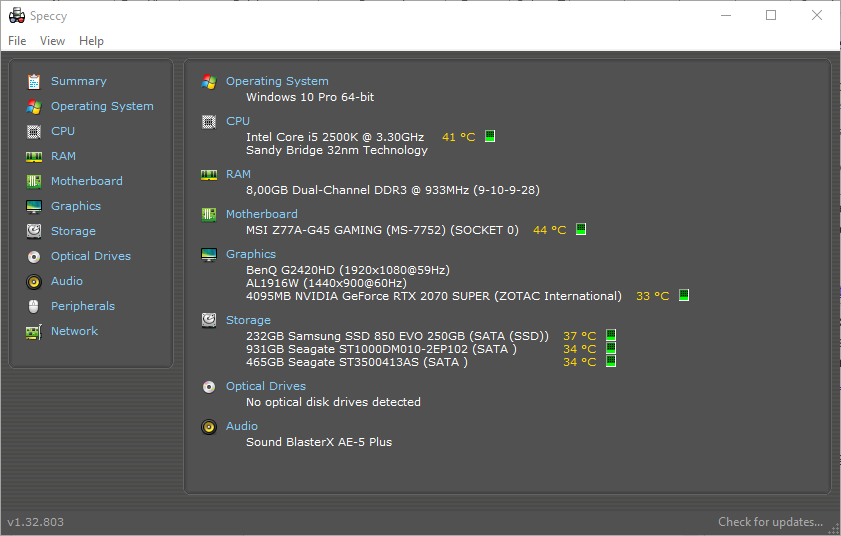Click the memory icon beside RAM heading
This screenshot has width=841, height=536.
click(209, 175)
